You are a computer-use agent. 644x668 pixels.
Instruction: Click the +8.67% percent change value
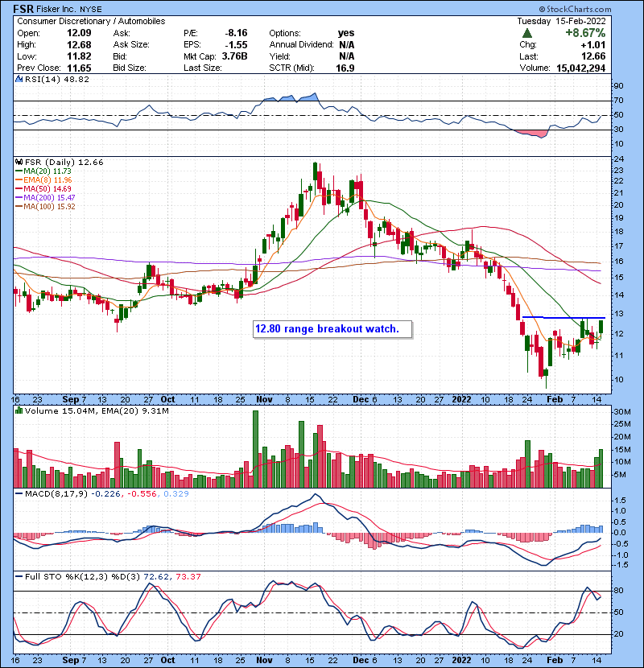point(585,33)
